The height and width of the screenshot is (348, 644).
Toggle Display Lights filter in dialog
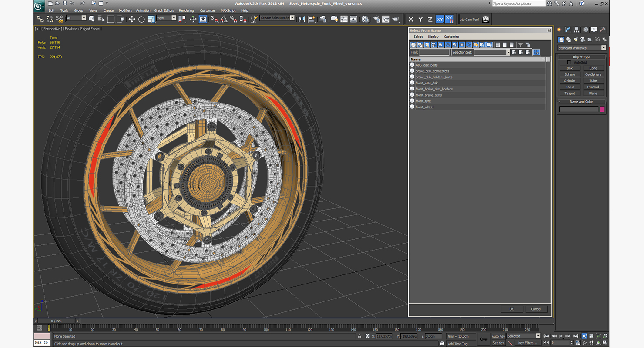(x=427, y=44)
